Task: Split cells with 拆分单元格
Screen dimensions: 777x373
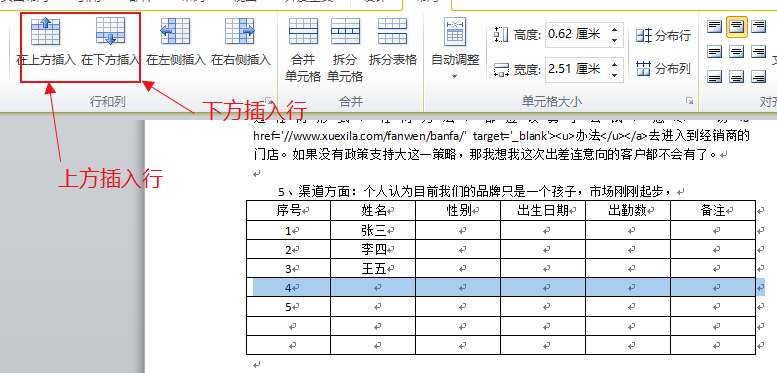Action: tap(345, 50)
